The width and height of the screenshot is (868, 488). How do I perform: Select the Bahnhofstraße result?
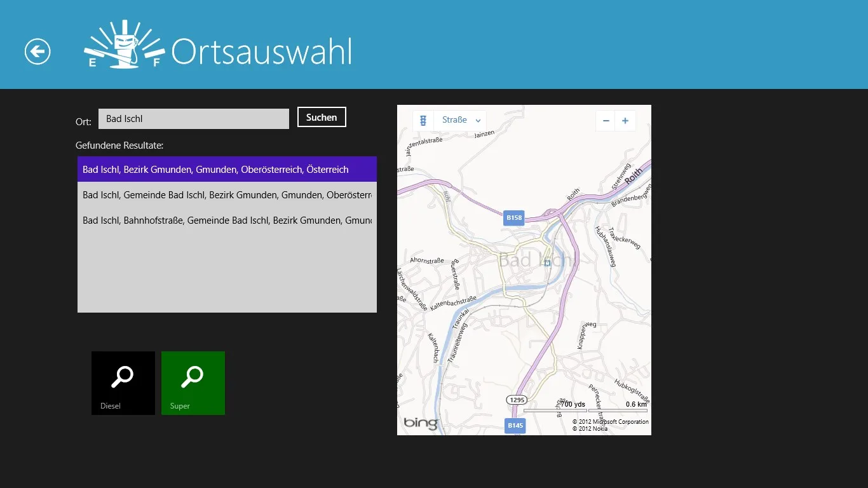[x=227, y=220]
